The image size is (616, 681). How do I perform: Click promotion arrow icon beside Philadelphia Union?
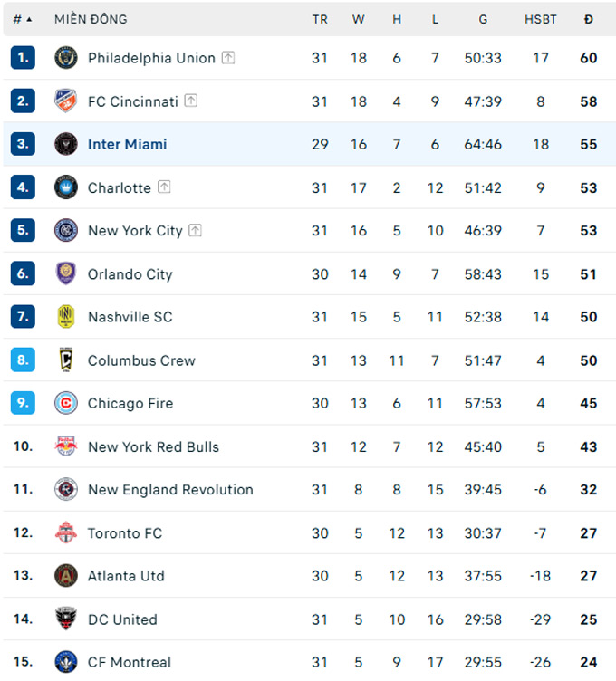coord(228,58)
